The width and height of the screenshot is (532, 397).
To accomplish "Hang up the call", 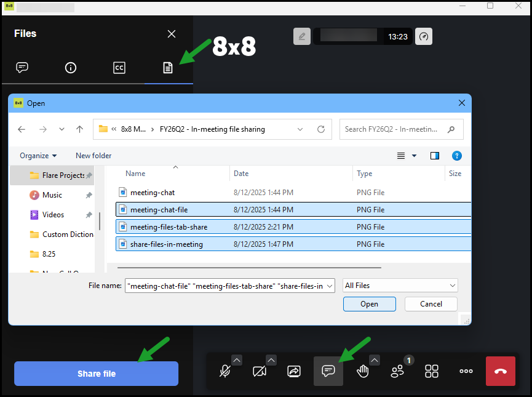I will (501, 371).
